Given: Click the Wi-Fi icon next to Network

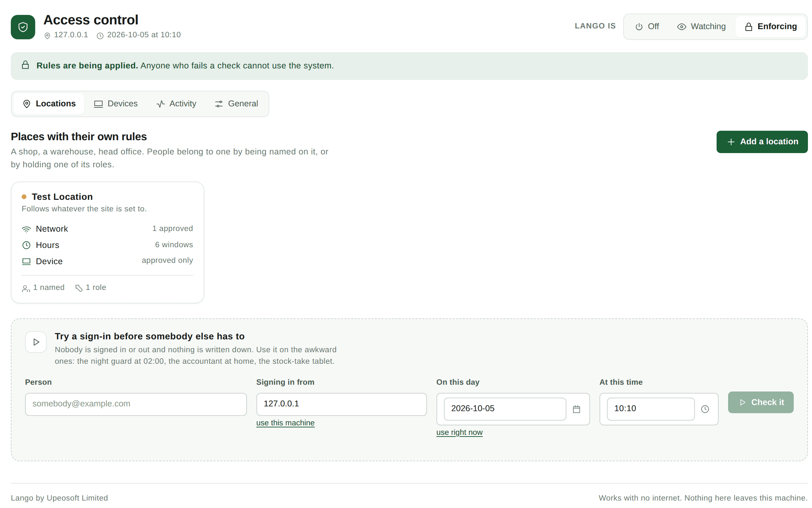Looking at the screenshot, I should click(x=26, y=229).
